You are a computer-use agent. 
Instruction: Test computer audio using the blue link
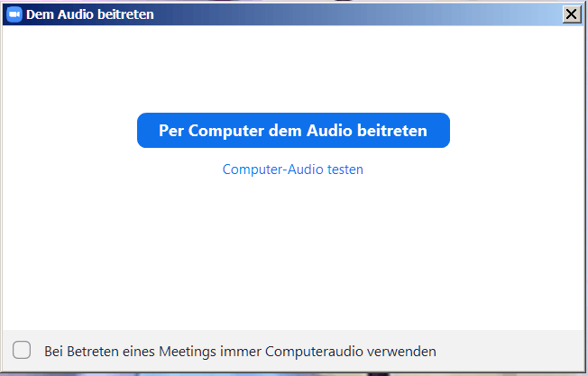(x=293, y=170)
